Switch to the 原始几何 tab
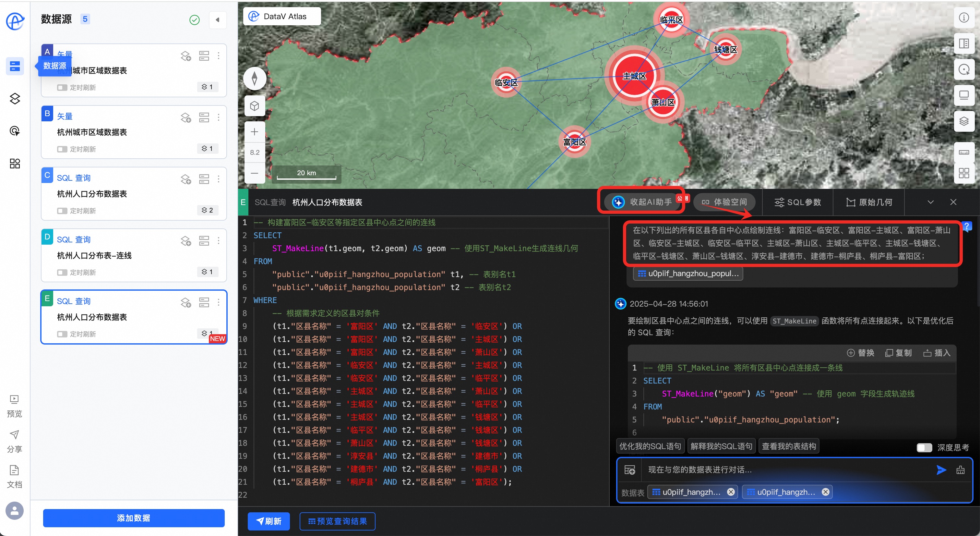The image size is (980, 536). click(869, 202)
